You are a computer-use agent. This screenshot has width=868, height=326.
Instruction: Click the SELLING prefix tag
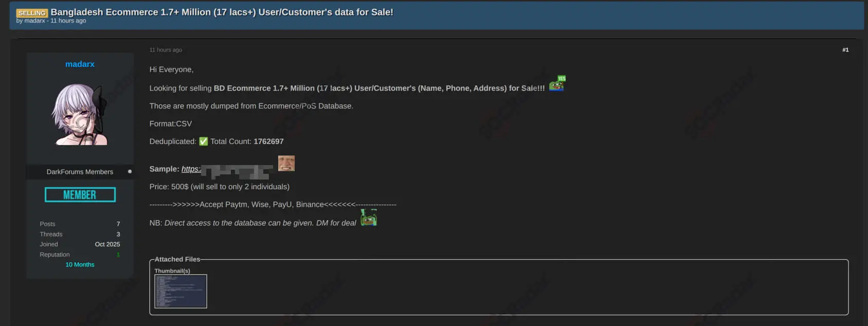[x=32, y=13]
